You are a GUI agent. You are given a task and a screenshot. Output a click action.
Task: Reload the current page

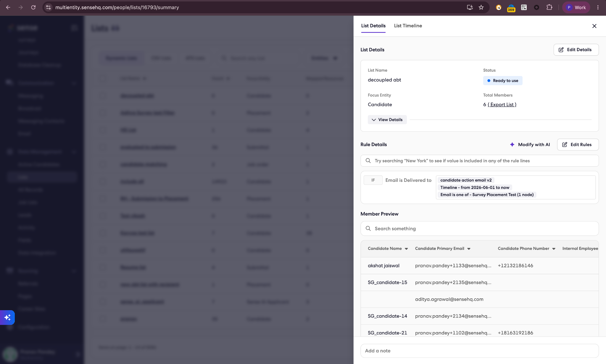click(x=33, y=7)
